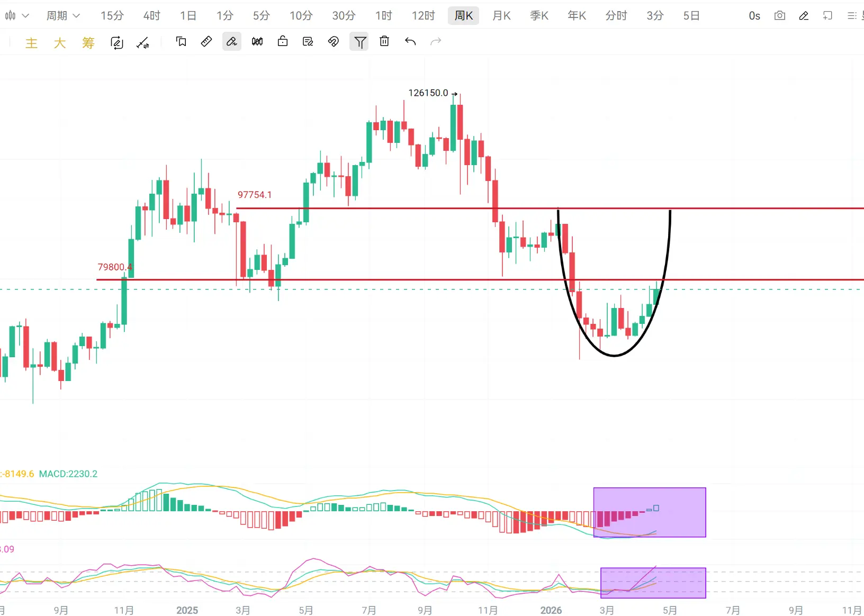
Task: Toggle the brush drawing tool
Action: [232, 41]
